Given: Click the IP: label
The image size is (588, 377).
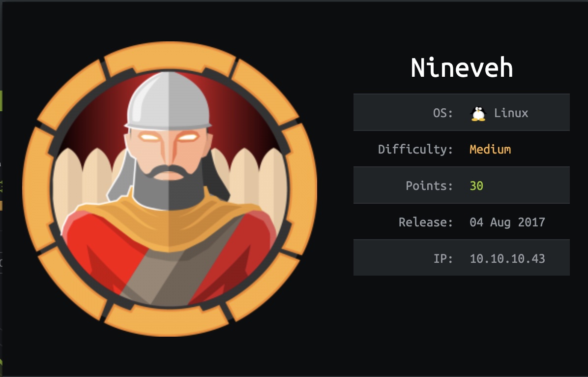Looking at the screenshot, I should pos(443,259).
